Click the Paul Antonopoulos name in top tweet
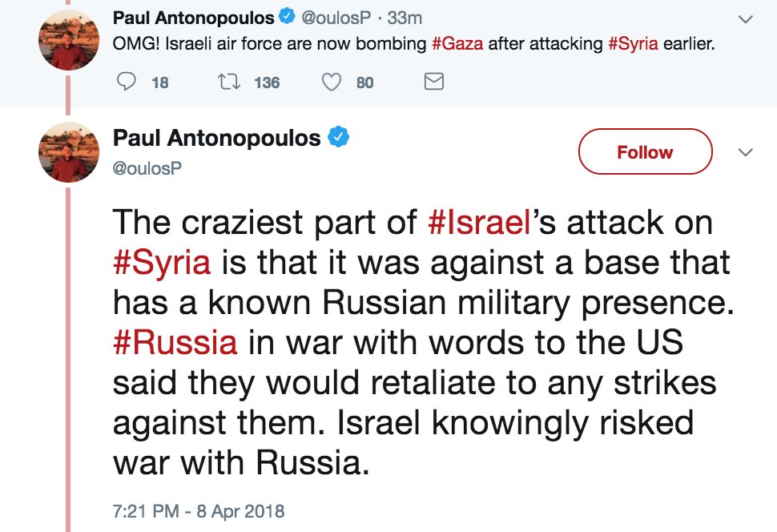 pos(192,17)
